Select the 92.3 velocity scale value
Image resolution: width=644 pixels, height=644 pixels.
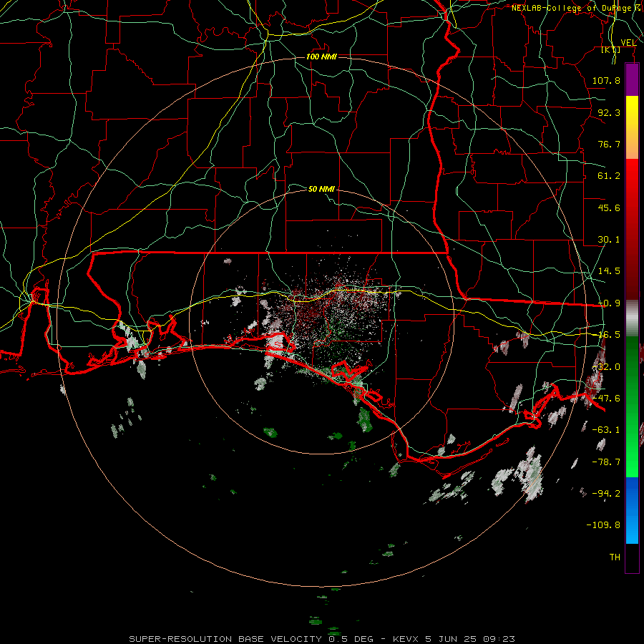point(609,112)
